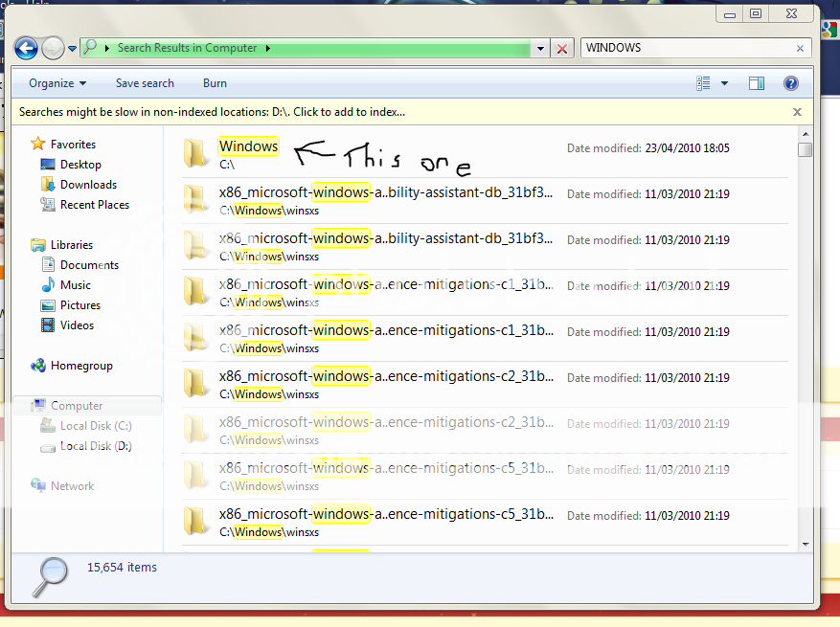Select Homegroup in the navigation pane
Screen dimensions: 840x627
click(81, 366)
